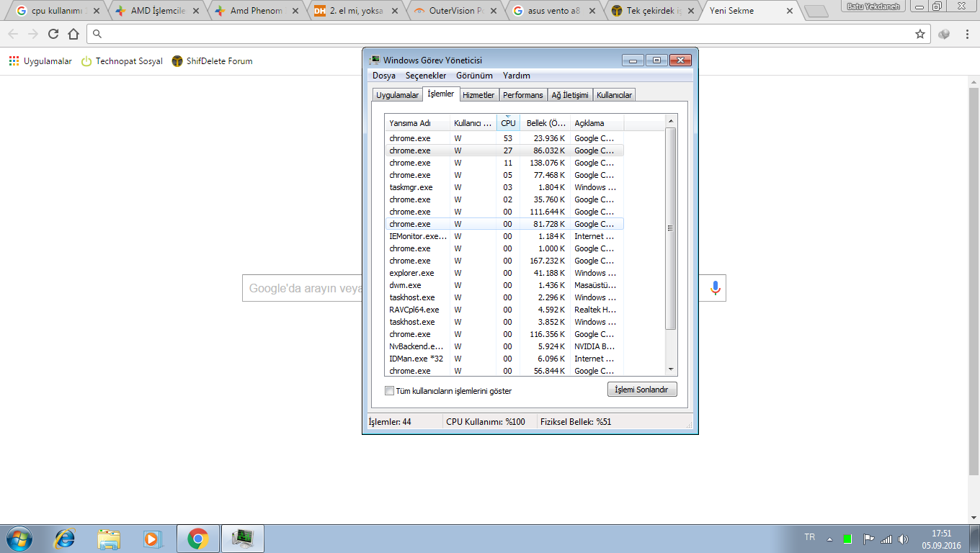This screenshot has height=553, width=980.
Task: Switch to the 'asus vento a8' tab
Action: [x=556, y=12]
